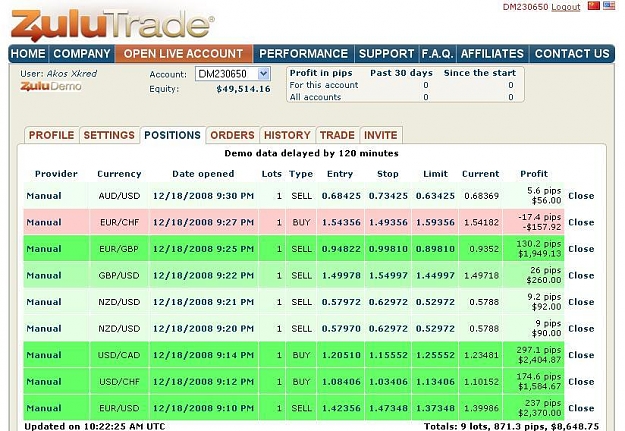Viewport: 625px width, 431px height.
Task: Click the Date opened column header
Action: pyautogui.click(x=203, y=174)
